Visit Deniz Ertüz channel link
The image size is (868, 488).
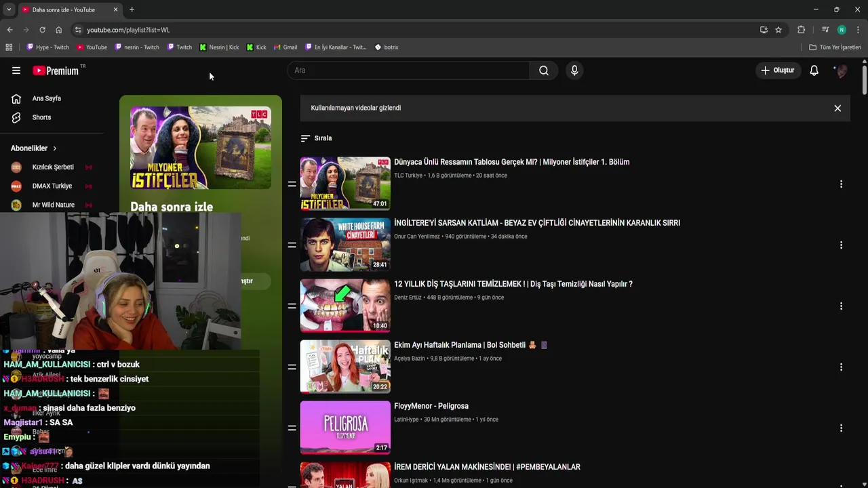point(408,298)
